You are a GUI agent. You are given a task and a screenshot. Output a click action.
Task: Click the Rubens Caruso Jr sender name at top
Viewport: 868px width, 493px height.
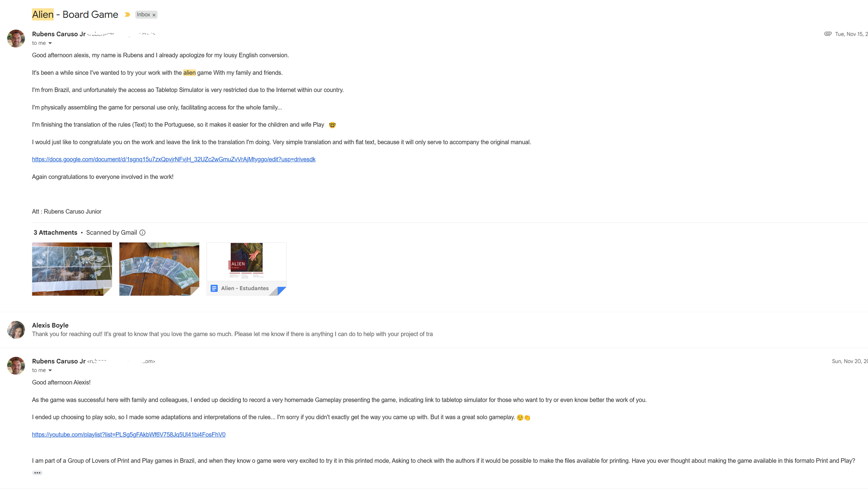click(59, 34)
